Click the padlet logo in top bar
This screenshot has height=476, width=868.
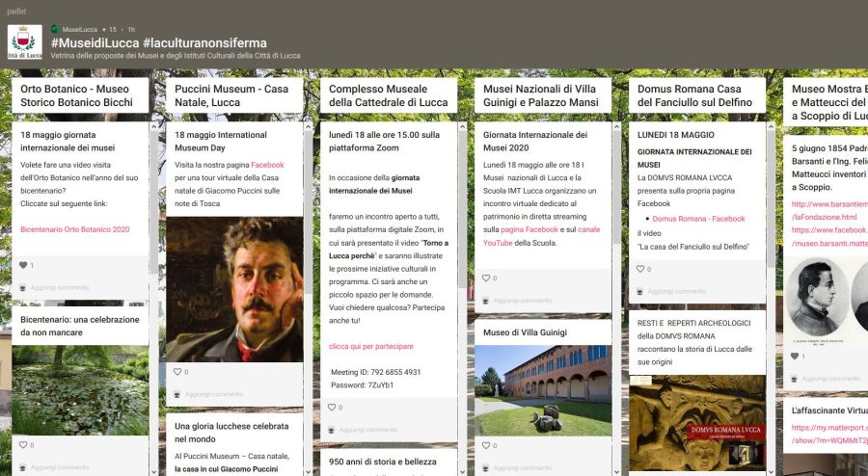(x=16, y=11)
